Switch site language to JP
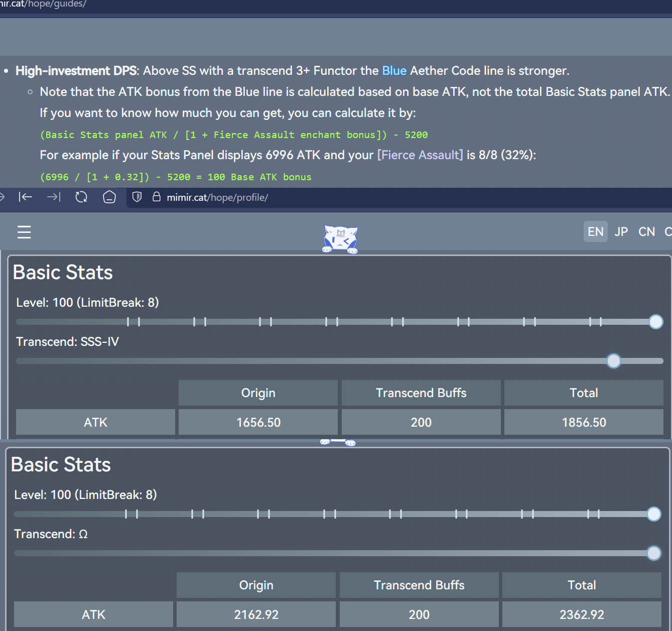 [x=621, y=231]
